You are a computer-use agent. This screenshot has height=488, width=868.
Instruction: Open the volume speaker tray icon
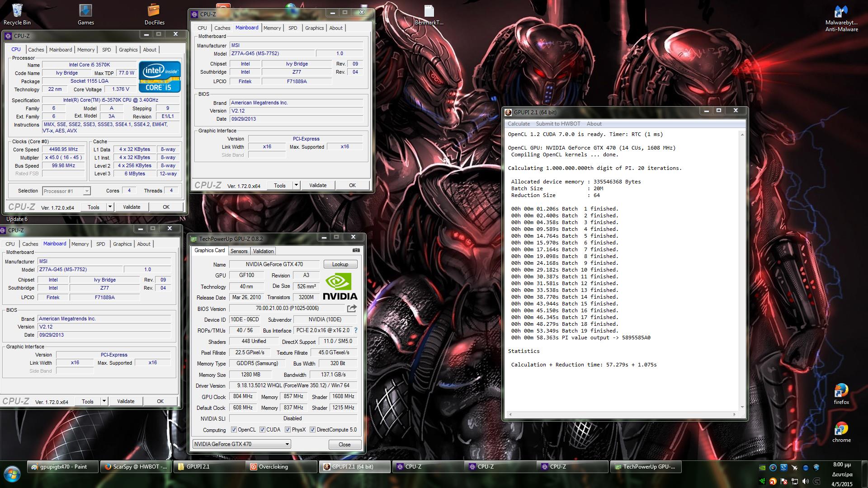coord(805,482)
